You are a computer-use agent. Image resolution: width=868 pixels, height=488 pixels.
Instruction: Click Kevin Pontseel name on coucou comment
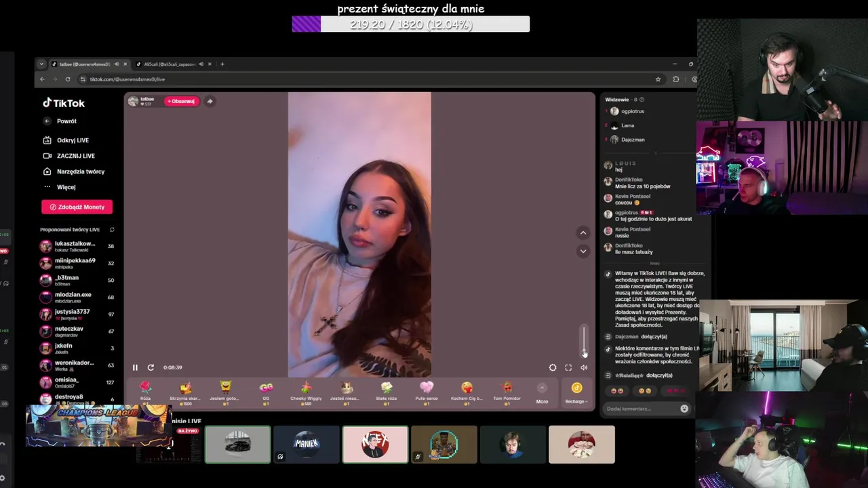tap(633, 197)
